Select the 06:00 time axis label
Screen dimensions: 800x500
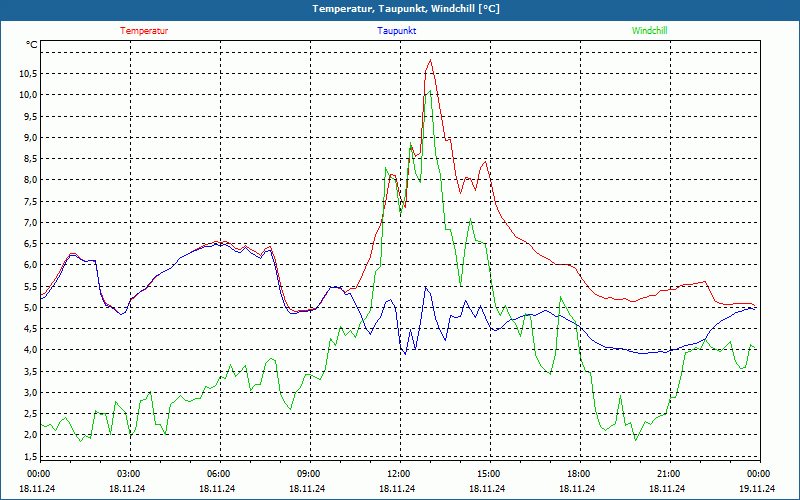click(219, 474)
